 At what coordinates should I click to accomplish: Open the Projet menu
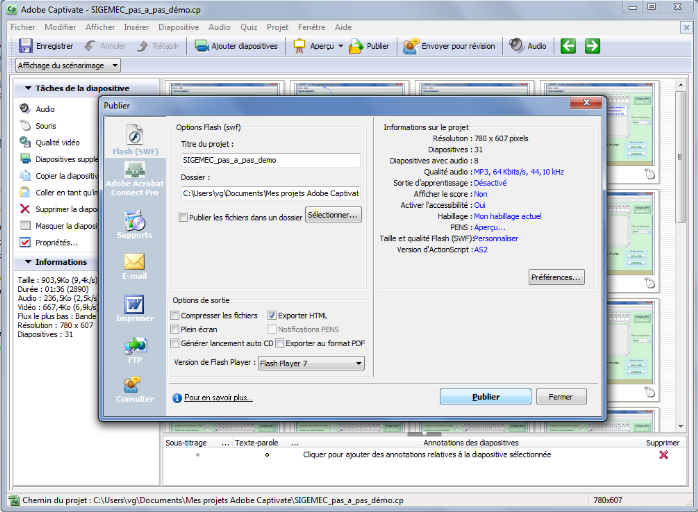click(277, 27)
